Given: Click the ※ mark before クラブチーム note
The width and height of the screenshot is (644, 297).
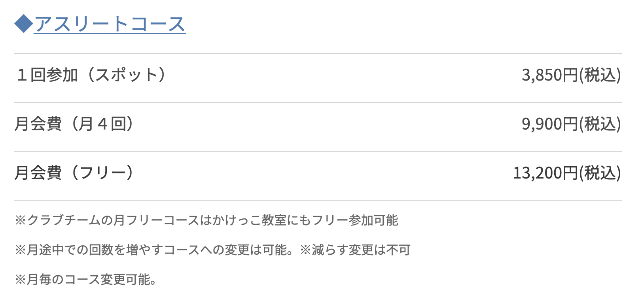Looking at the screenshot, I should click(20, 220).
